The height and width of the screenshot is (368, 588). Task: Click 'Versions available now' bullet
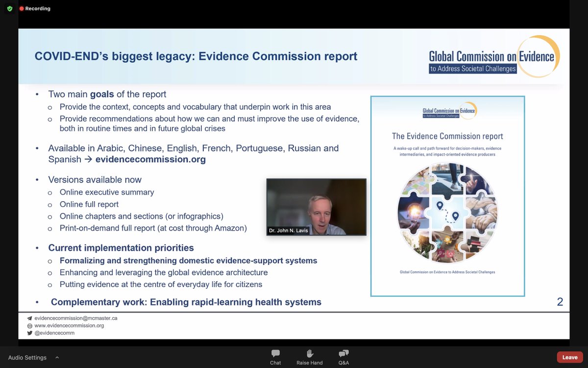pos(95,180)
